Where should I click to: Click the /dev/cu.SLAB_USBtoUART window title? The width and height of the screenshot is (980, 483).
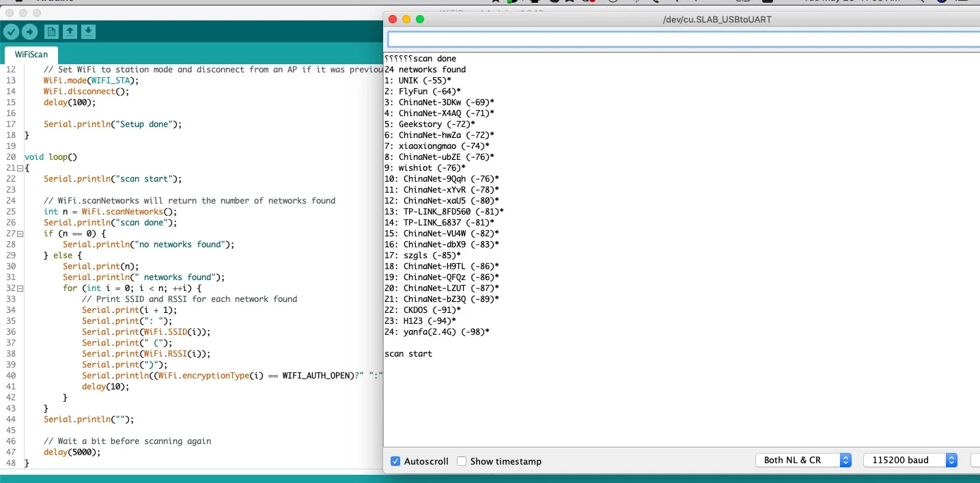click(x=716, y=19)
